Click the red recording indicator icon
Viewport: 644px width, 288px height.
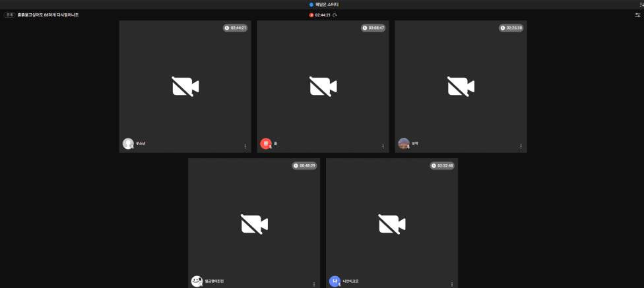pyautogui.click(x=311, y=14)
